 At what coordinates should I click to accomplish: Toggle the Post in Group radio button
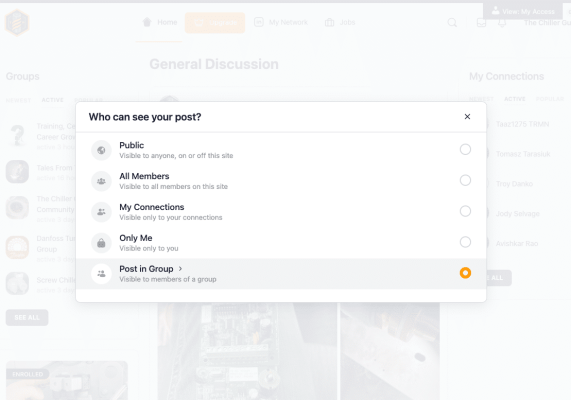click(x=465, y=273)
